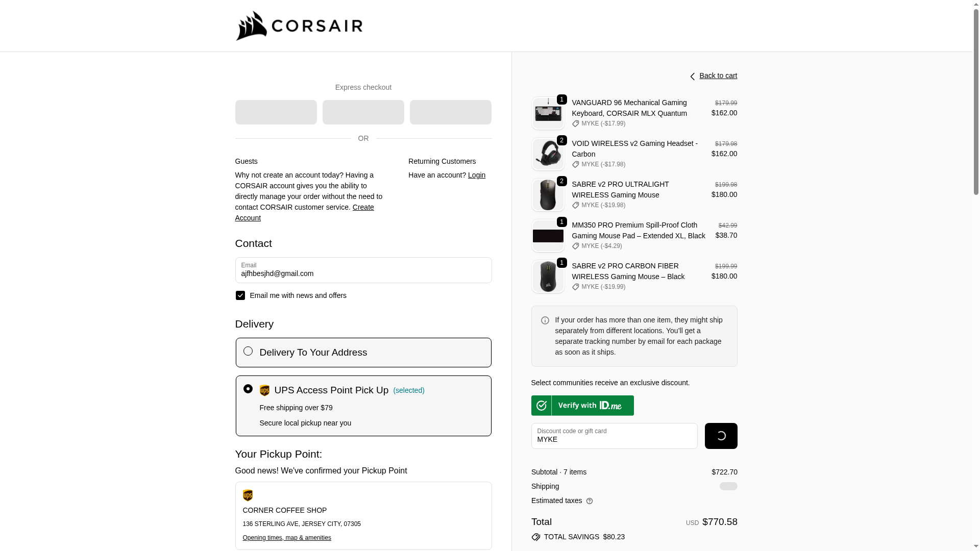
Task: Click the back arrow chevron icon
Action: coord(692,77)
